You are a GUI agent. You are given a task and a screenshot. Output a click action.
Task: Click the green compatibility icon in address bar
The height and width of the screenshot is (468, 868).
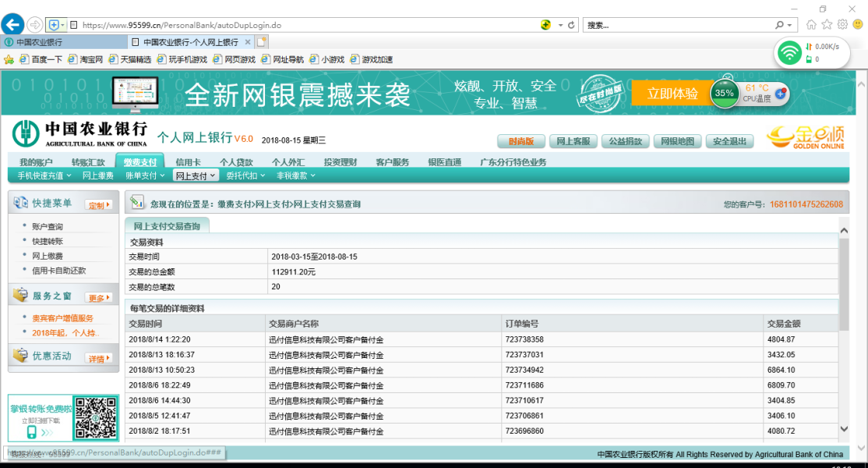point(546,25)
